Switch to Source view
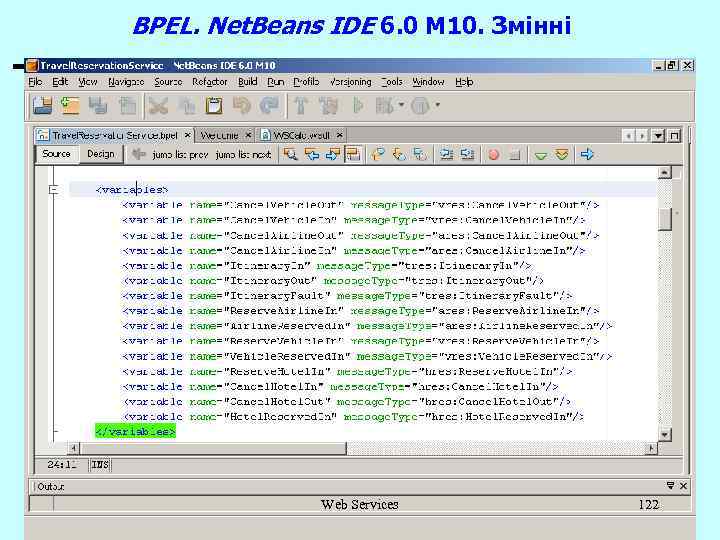Screen dimensions: 720x540 56,154
